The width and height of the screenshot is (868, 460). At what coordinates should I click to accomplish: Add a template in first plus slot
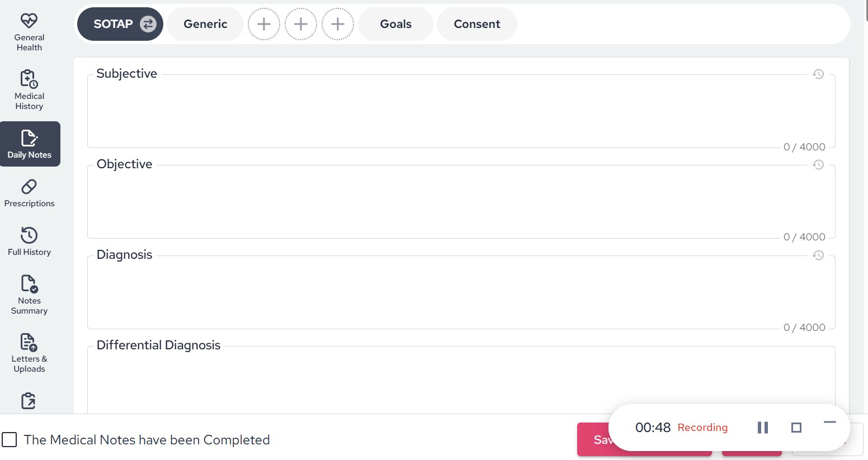pyautogui.click(x=264, y=24)
